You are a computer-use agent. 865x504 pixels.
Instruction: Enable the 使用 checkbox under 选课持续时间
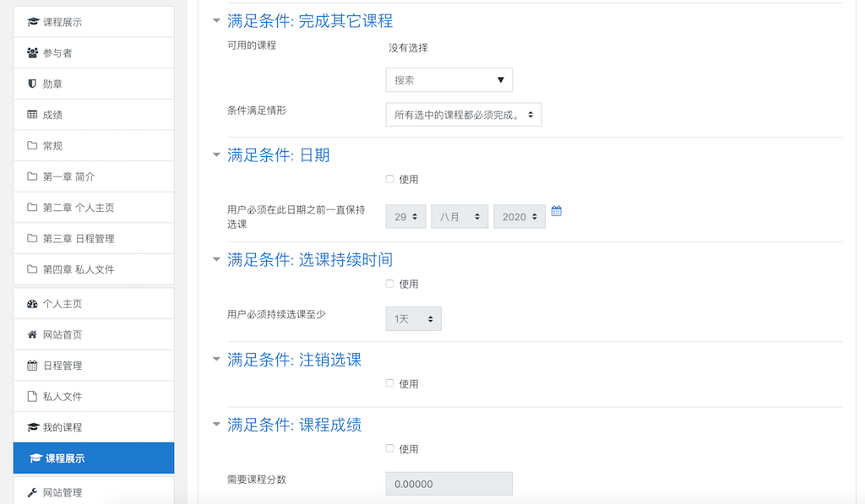[x=389, y=284]
